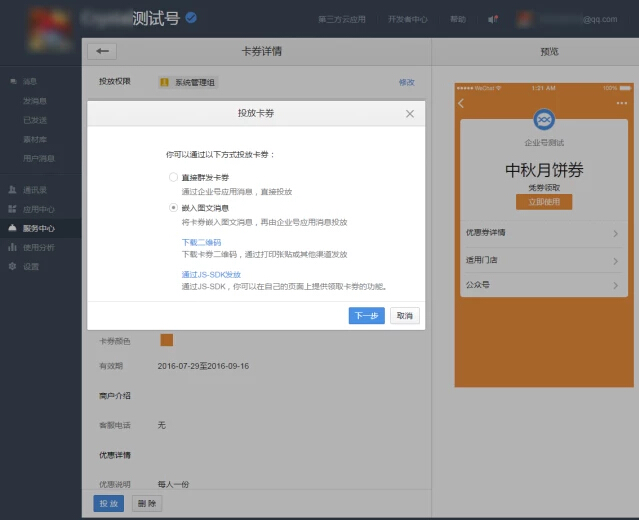Click the orange 卡券颜色 swatch
Image resolution: width=639 pixels, height=520 pixels.
point(166,340)
